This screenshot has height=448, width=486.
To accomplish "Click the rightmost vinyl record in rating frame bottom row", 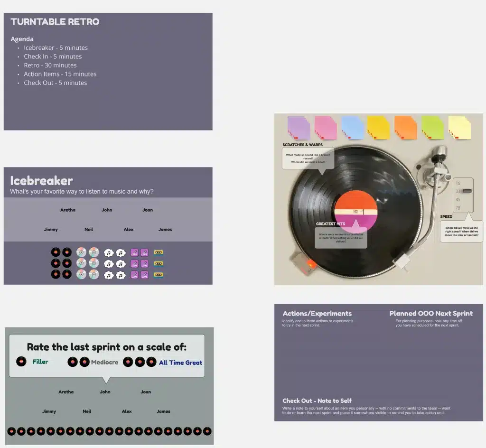I will point(207,431).
